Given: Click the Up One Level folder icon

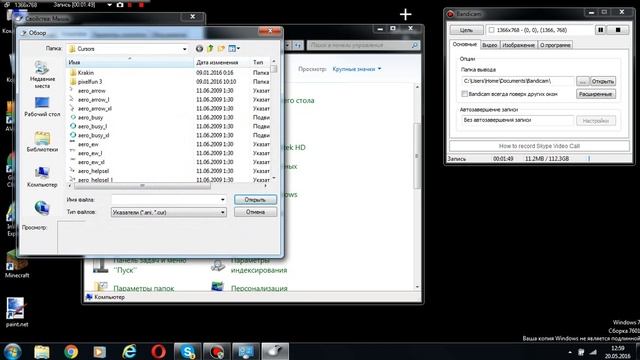Looking at the screenshot, I should tap(210, 49).
